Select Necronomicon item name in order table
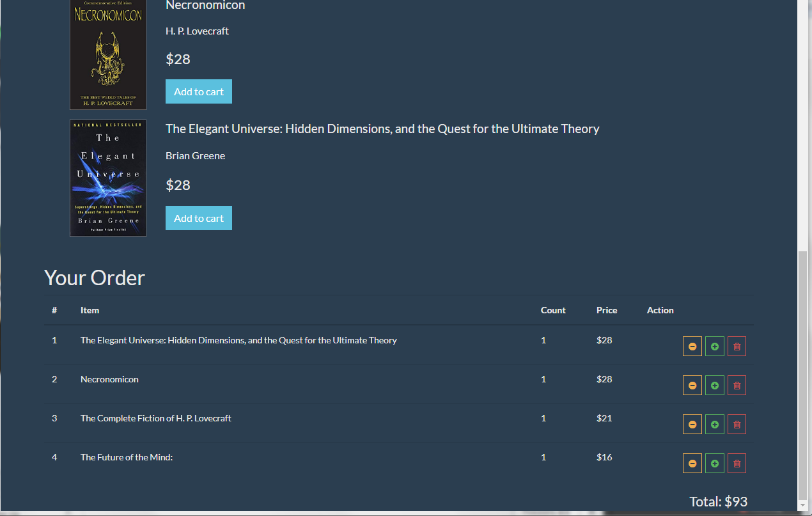 [109, 379]
